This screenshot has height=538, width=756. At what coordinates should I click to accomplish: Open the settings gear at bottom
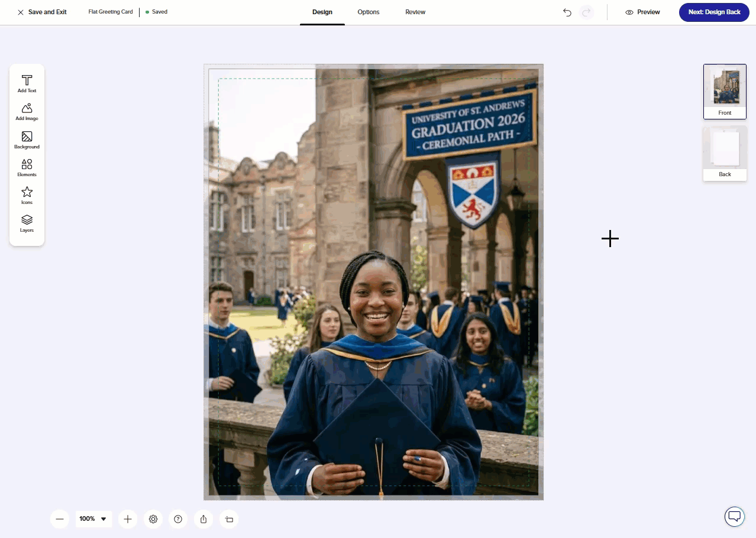(x=153, y=519)
